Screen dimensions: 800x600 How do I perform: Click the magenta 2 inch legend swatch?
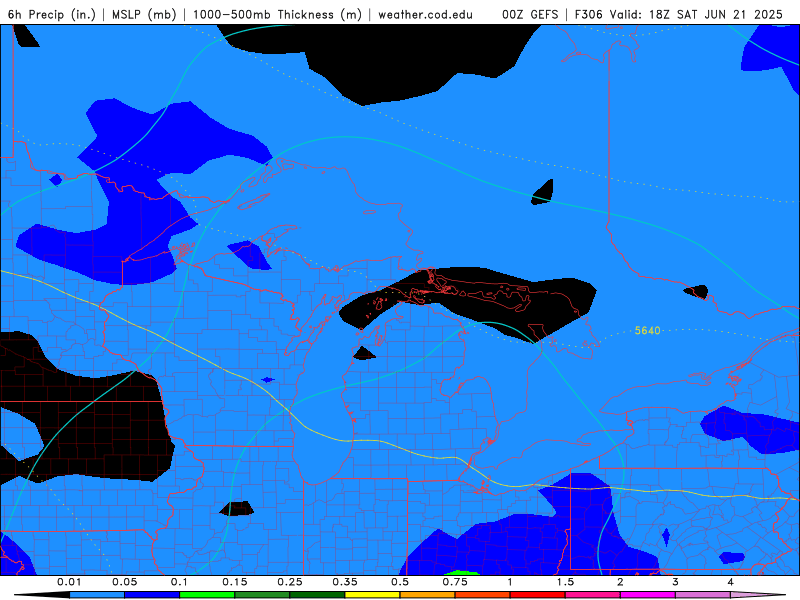(648, 595)
